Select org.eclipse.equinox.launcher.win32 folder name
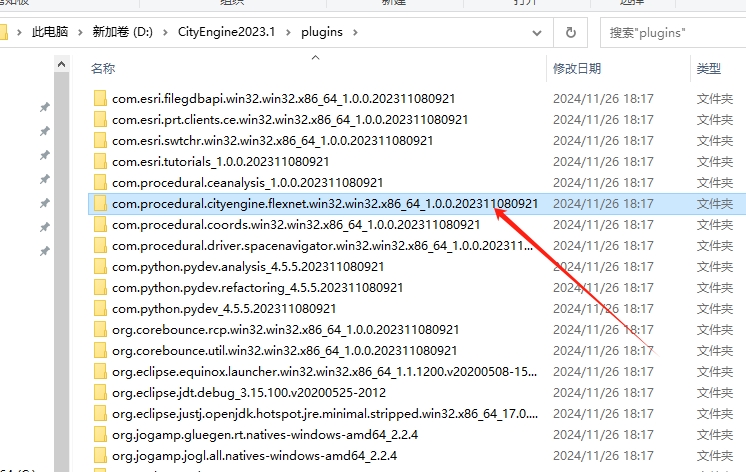 pos(324,372)
